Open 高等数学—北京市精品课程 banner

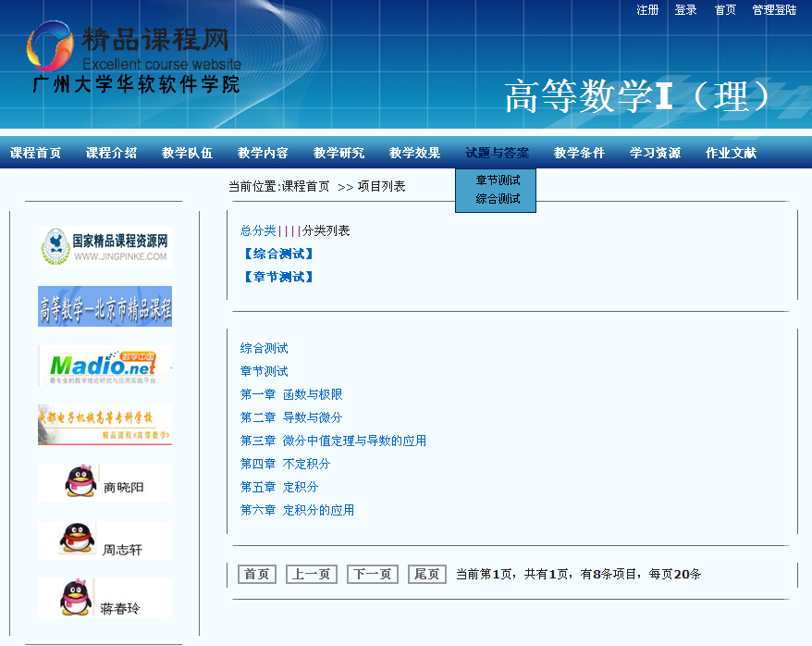105,306
